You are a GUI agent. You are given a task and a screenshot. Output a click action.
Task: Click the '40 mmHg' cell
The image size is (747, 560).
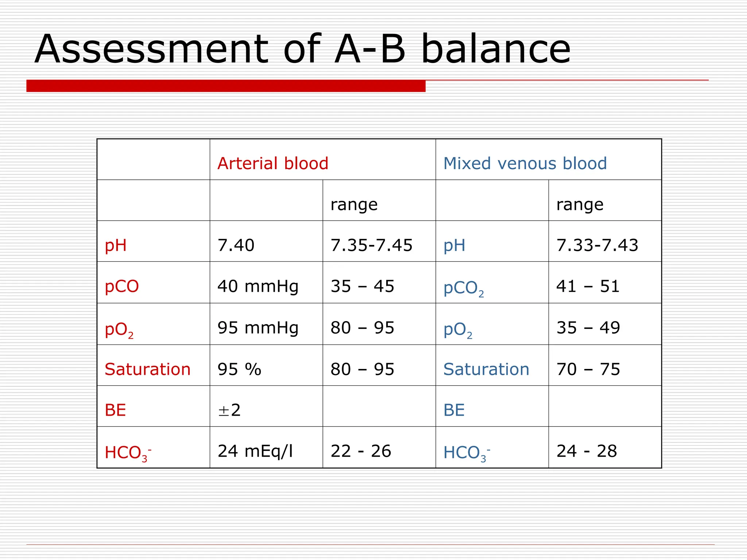coord(258,287)
